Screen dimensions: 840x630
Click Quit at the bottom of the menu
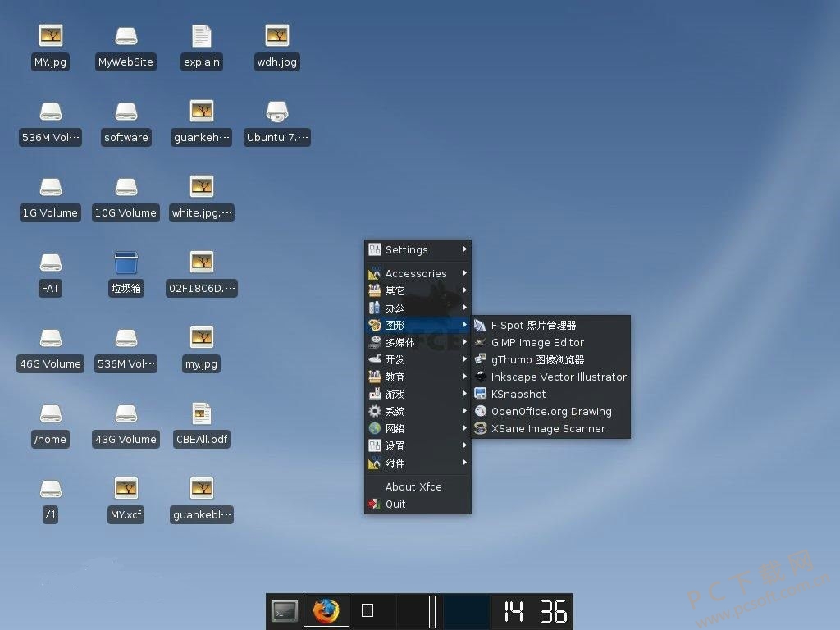click(395, 504)
